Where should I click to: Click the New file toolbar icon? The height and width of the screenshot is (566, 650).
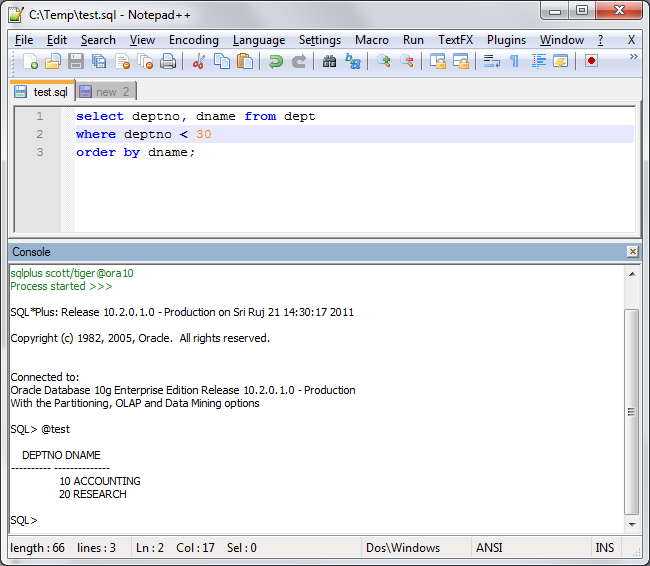pos(30,62)
